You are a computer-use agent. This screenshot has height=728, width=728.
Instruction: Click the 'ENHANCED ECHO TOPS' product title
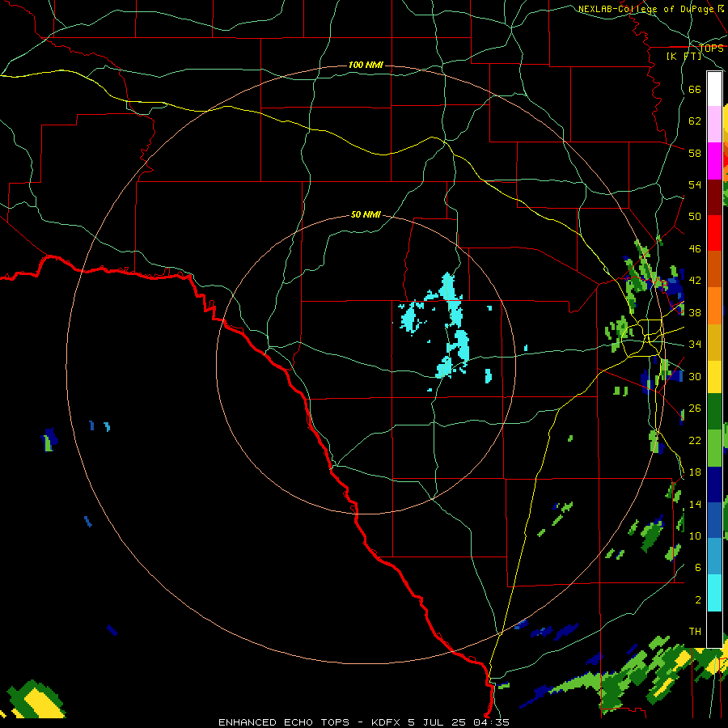click(x=284, y=722)
